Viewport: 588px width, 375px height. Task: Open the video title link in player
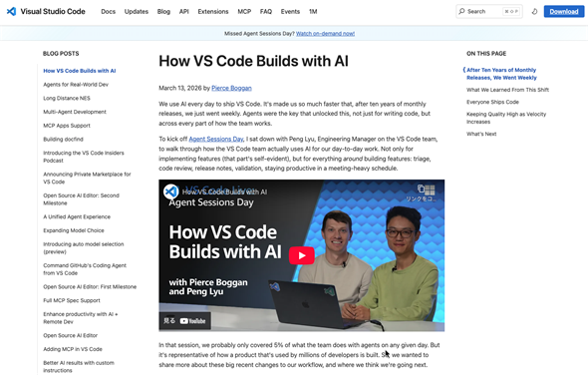coord(224,191)
